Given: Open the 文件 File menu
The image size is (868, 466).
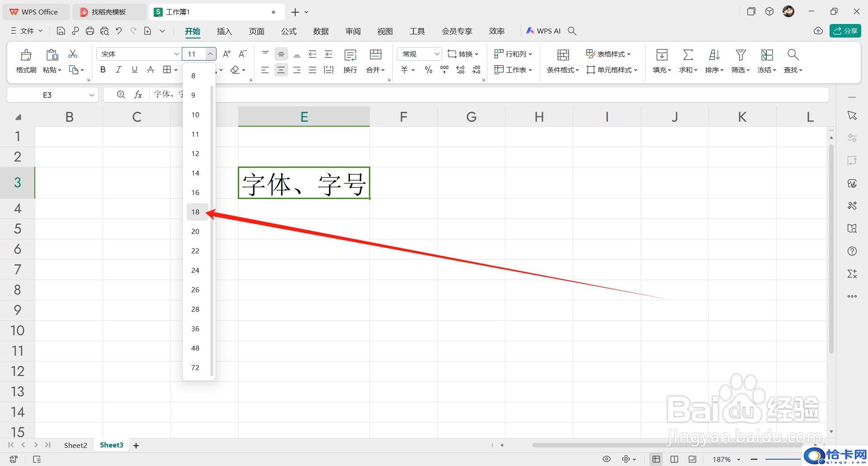Looking at the screenshot, I should tap(27, 31).
